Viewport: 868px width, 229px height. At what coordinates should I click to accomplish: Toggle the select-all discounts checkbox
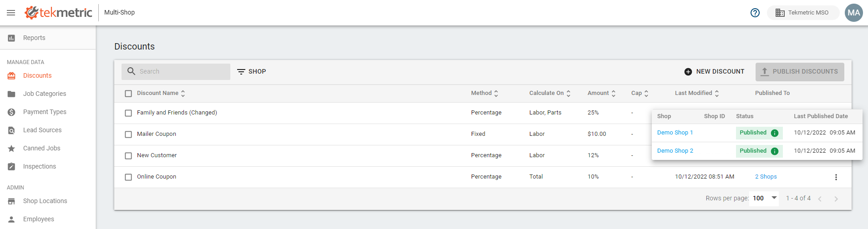[x=128, y=94]
